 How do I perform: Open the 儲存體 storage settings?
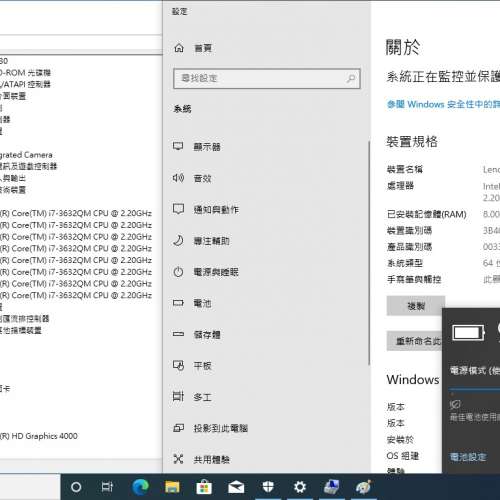pyautogui.click(x=197, y=334)
